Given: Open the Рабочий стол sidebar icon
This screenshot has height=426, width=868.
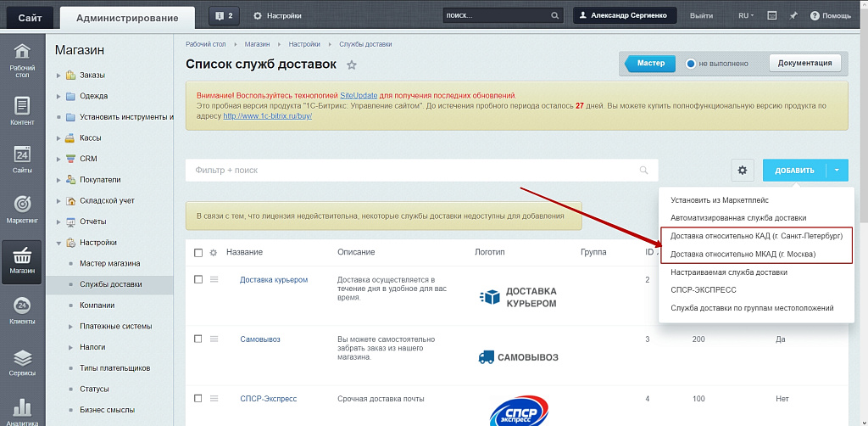Looking at the screenshot, I should (x=22, y=59).
